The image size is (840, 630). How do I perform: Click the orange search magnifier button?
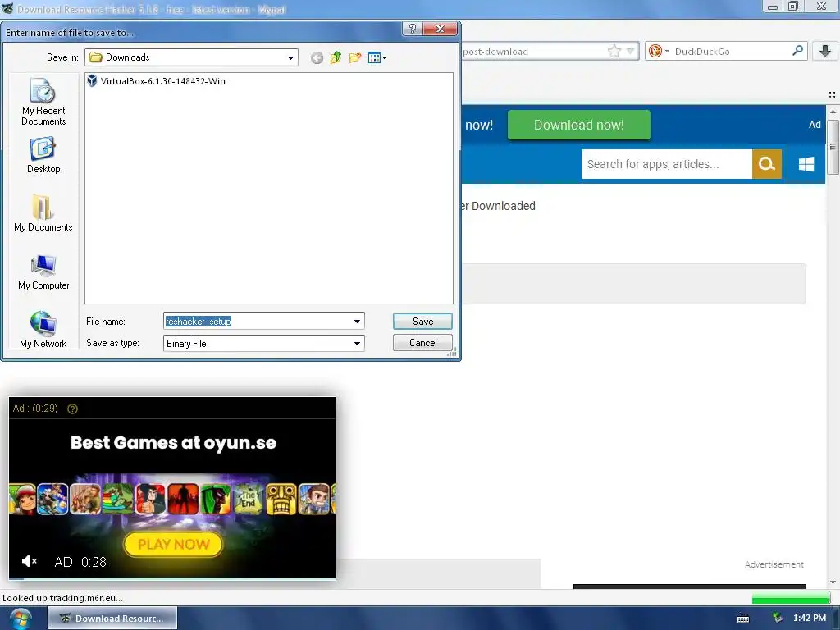click(767, 164)
